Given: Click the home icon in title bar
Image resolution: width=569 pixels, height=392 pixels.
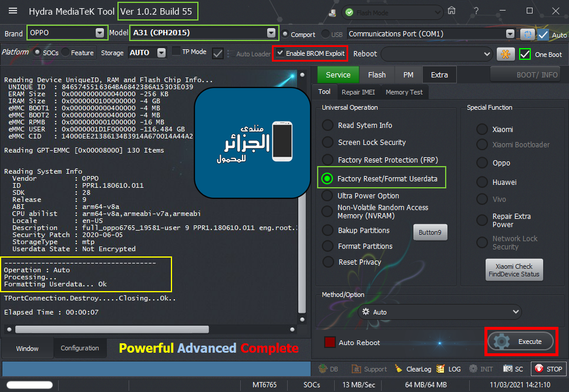Looking at the screenshot, I should 451,11.
